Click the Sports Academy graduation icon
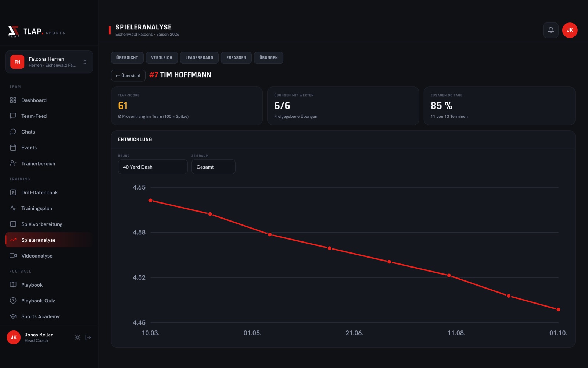This screenshot has height=368, width=588. click(13, 316)
